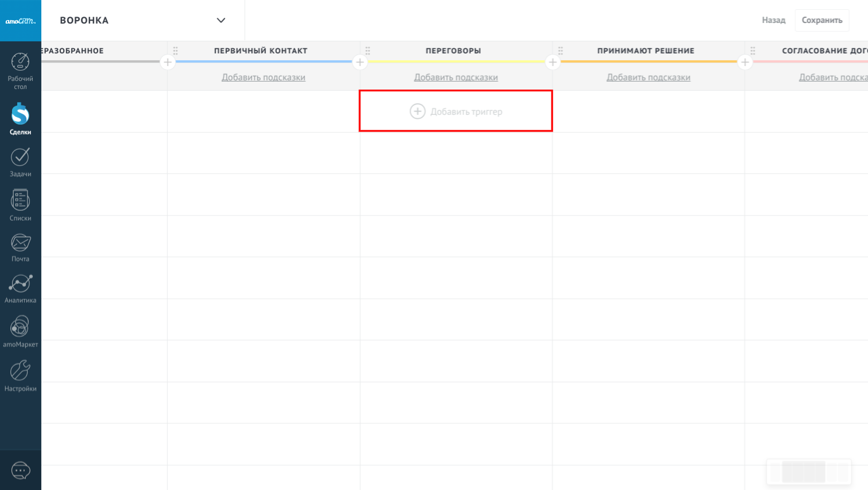Click drag handle of Переговоры column

pos(368,51)
